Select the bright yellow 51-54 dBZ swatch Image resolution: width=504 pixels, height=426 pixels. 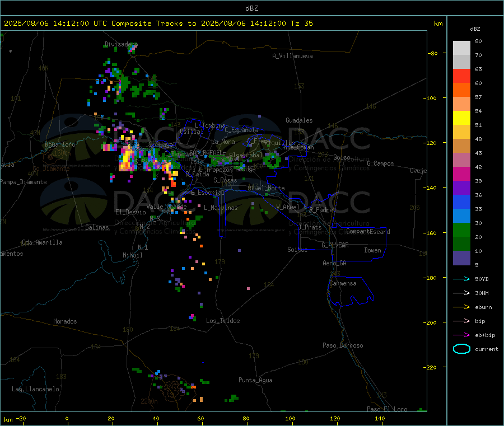point(461,118)
